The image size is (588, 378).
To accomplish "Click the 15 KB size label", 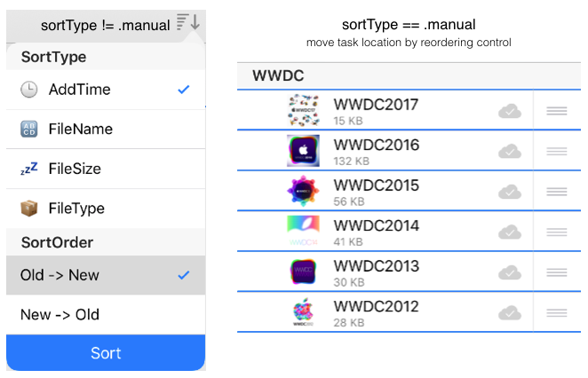I will (x=348, y=121).
